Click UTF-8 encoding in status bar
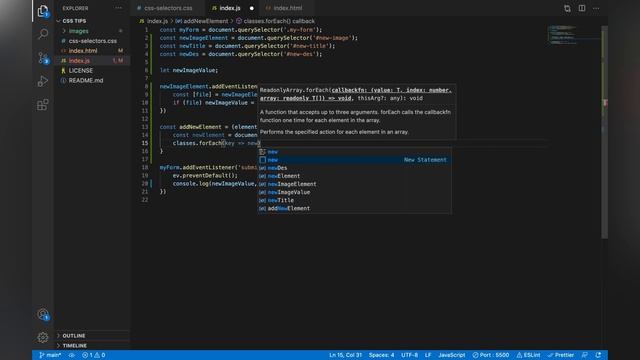This screenshot has height=360, width=640. click(x=409, y=355)
